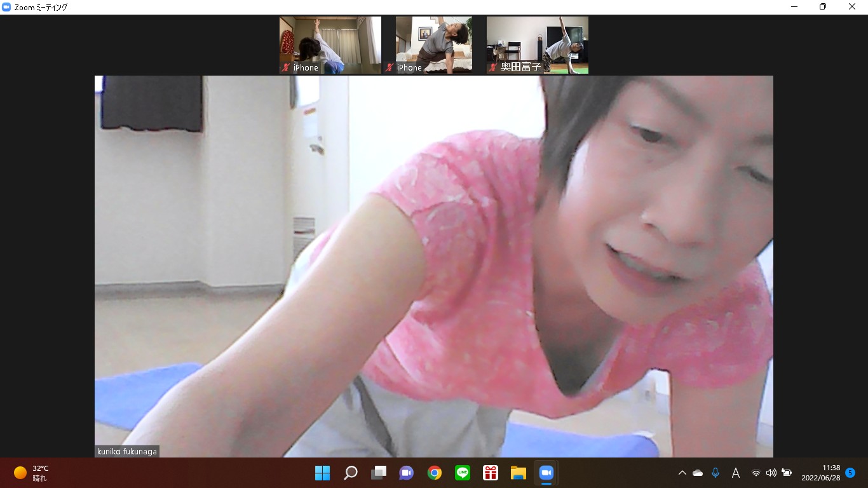The image size is (868, 488).
Task: Switch to the Zoom taskbar icon
Action: click(546, 473)
